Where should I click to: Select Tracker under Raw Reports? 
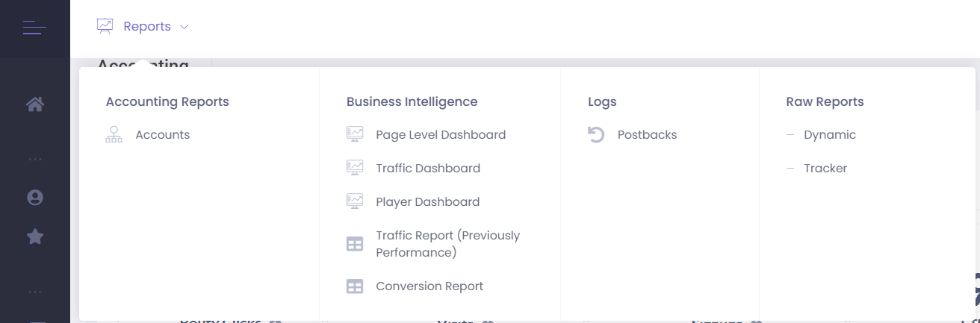click(x=825, y=169)
